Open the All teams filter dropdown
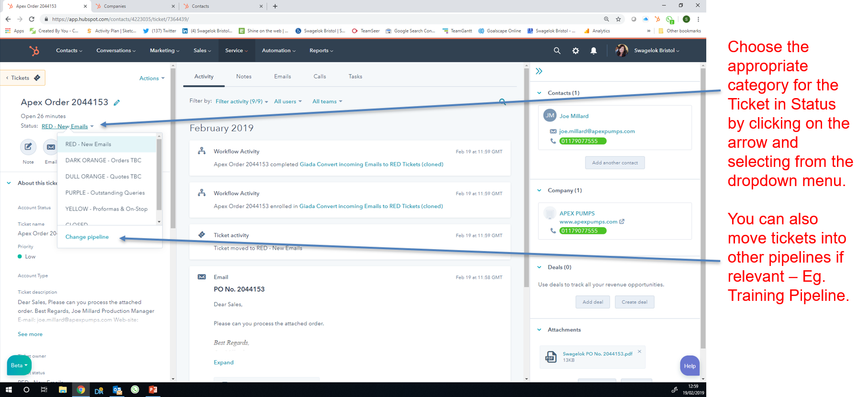The height and width of the screenshot is (397, 868). pos(327,101)
